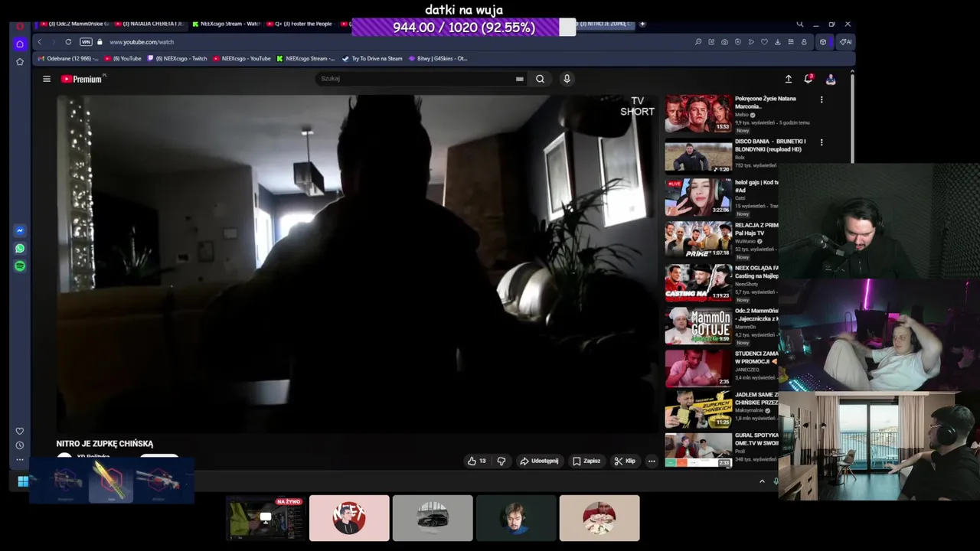This screenshot has height=551, width=980.
Task: Take a snapshot with the toolbar camera icon
Action: 724,42
